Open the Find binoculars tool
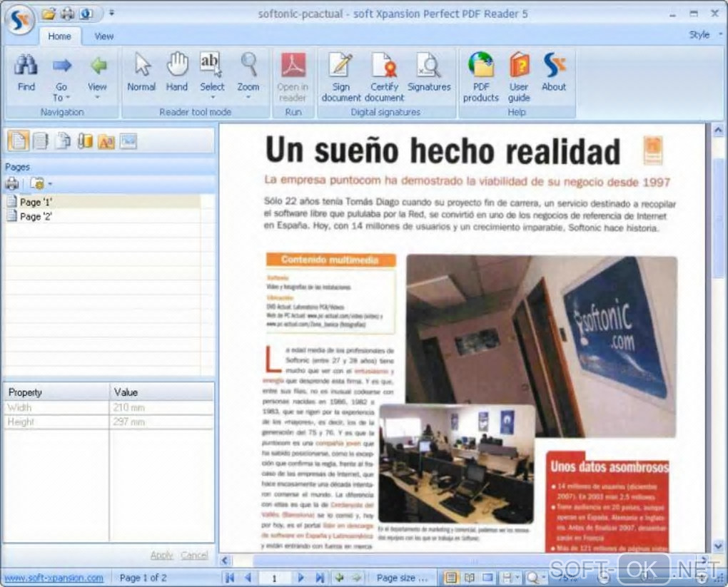This screenshot has height=587, width=728. coord(26,72)
